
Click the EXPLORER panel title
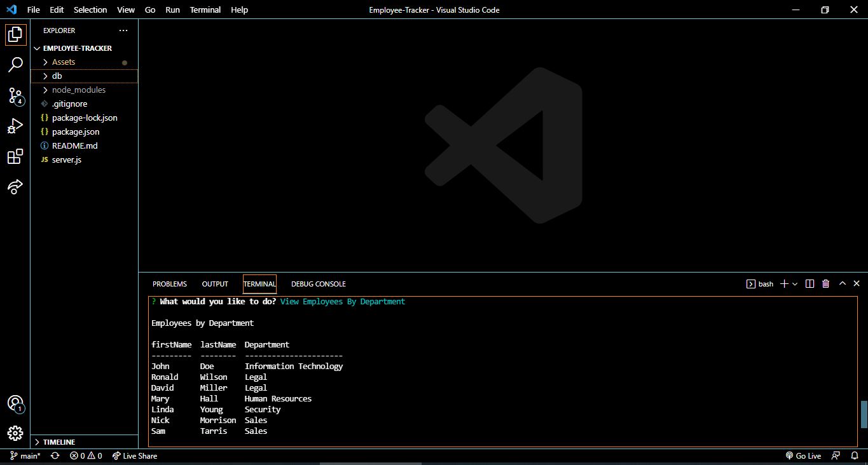[x=59, y=30]
